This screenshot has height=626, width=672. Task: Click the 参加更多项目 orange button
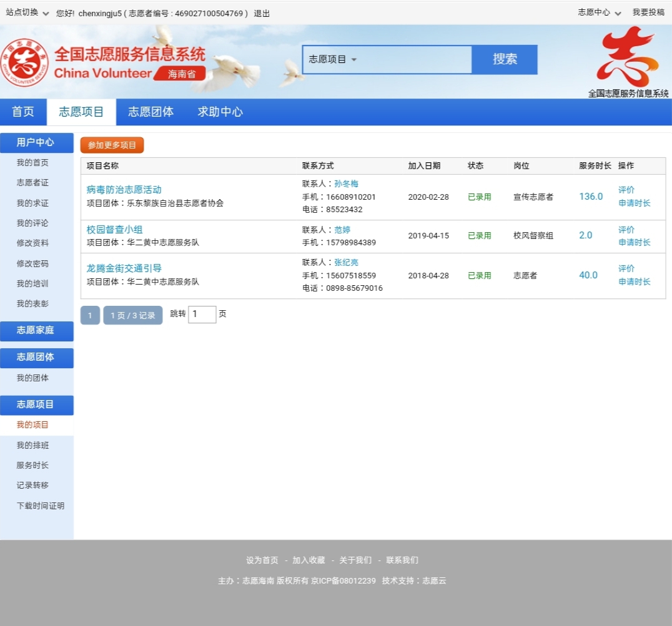pos(112,145)
